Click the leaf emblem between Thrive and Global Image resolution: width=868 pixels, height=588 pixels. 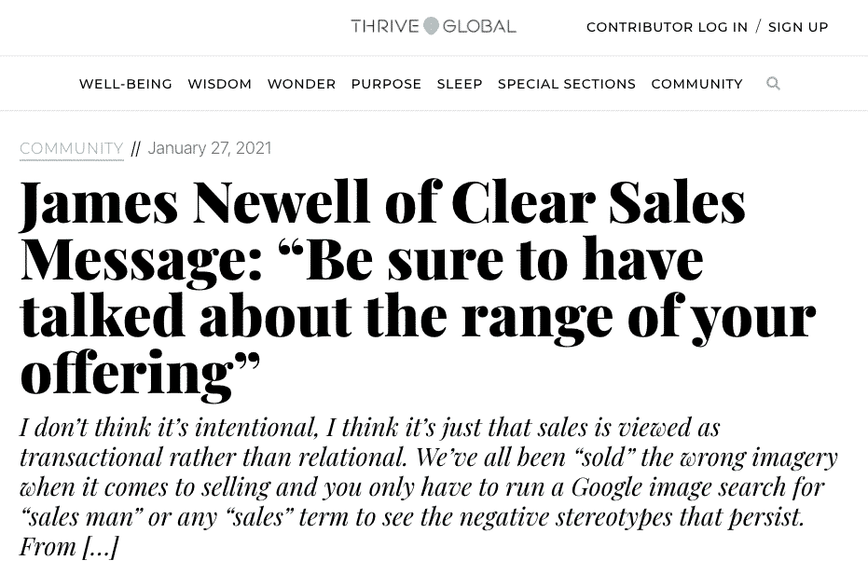coord(431,26)
